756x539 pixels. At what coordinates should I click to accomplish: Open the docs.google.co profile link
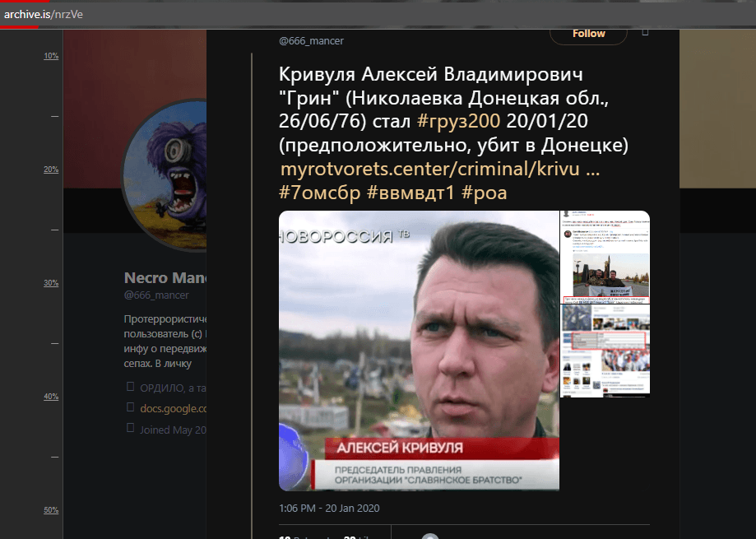173,408
